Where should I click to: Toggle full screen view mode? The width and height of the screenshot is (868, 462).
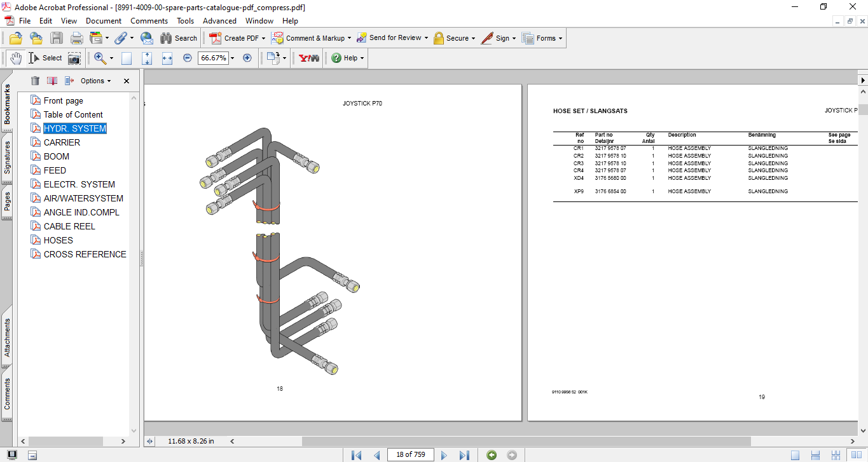click(11, 455)
